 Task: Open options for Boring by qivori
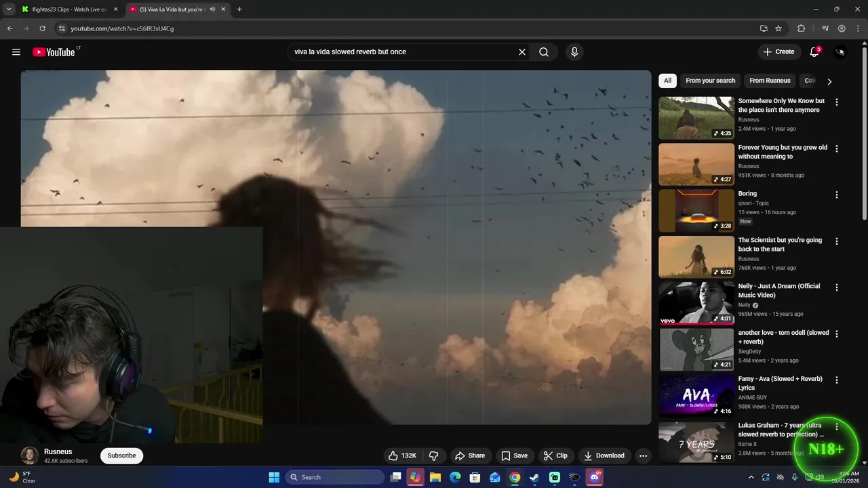[836, 195]
